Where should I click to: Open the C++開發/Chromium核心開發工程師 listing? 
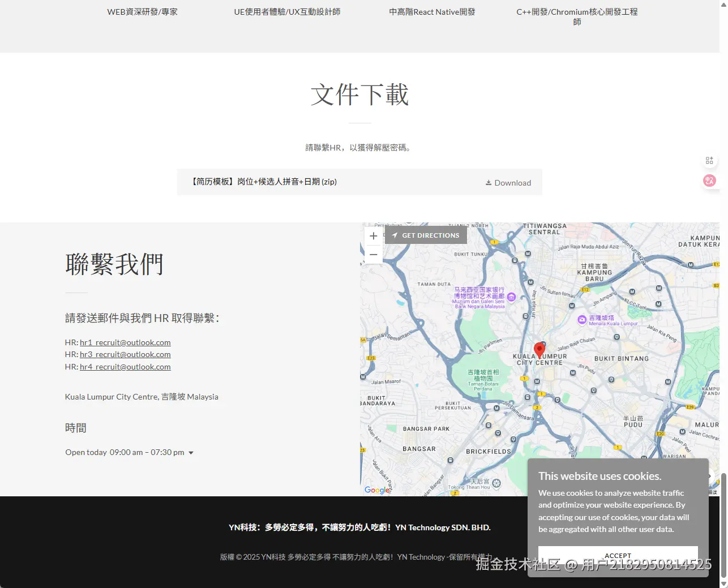577,16
